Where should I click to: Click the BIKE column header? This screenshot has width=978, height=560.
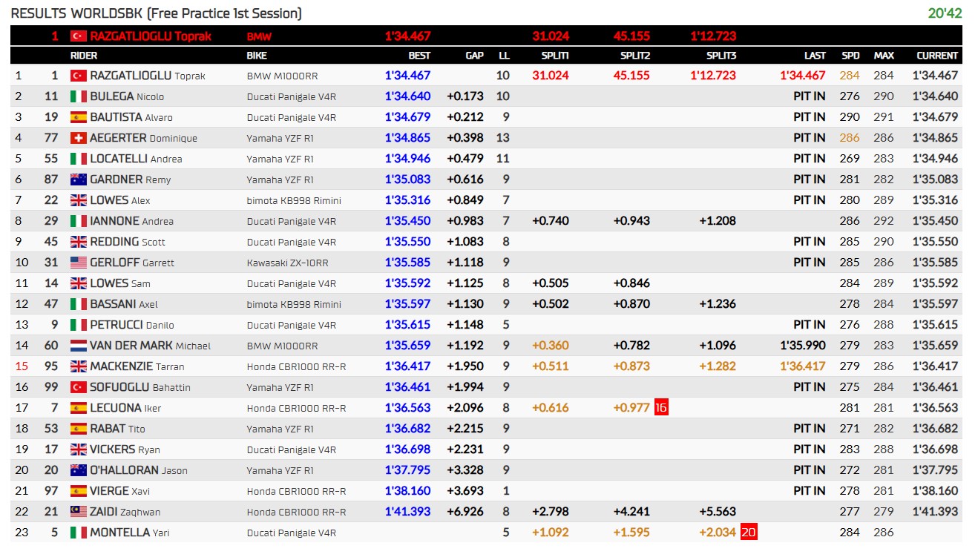(257, 56)
